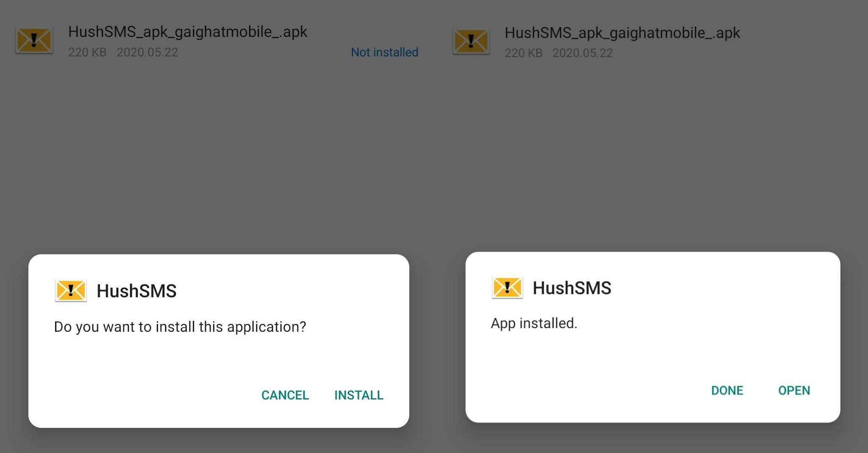868x453 pixels.
Task: Click the 220 KB label under the left file
Action: tap(87, 53)
